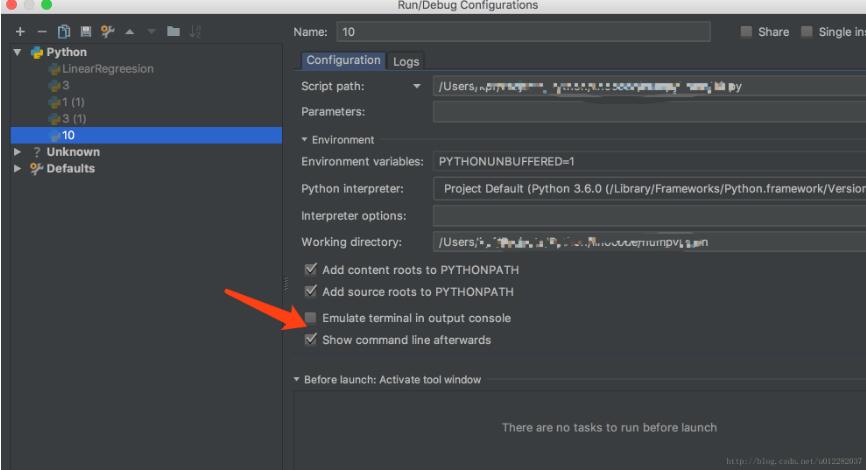Uncheck Show command line afterwards
Image resolution: width=866 pixels, height=470 pixels.
tap(311, 340)
